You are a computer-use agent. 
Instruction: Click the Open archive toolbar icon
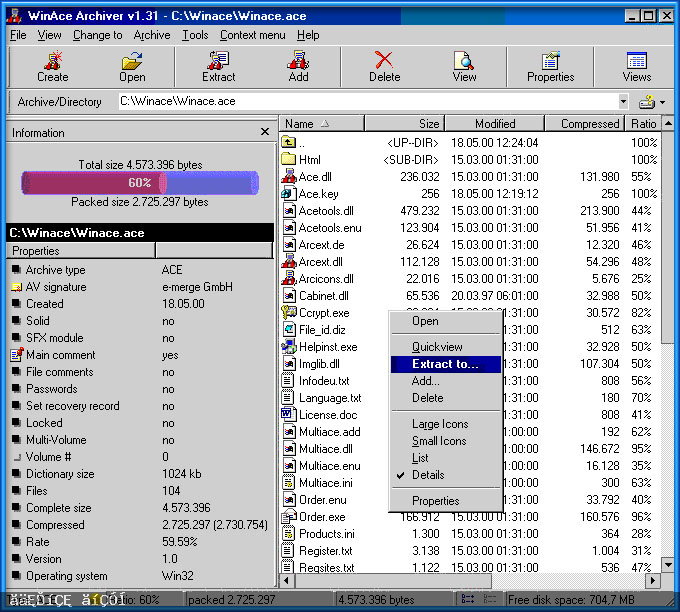coord(132,66)
